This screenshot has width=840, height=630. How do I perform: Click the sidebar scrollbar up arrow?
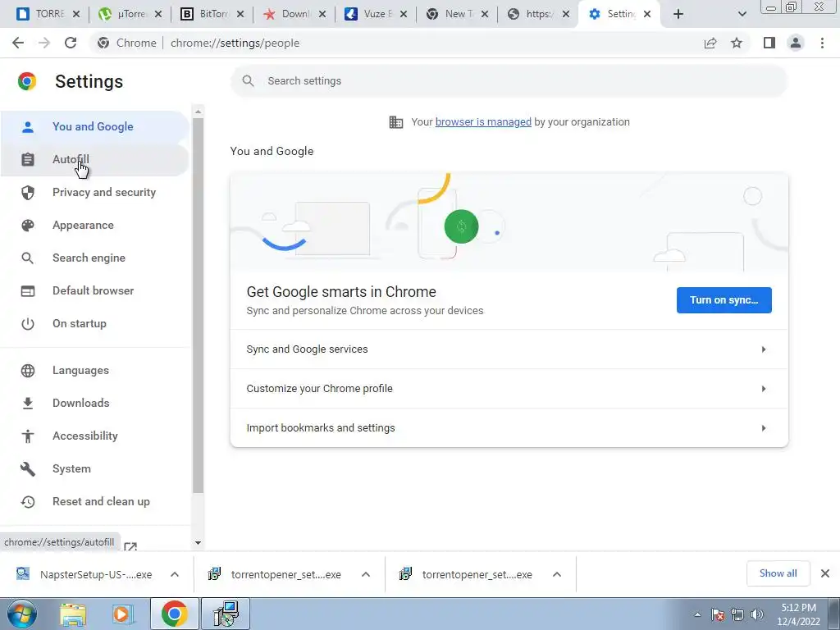198,112
